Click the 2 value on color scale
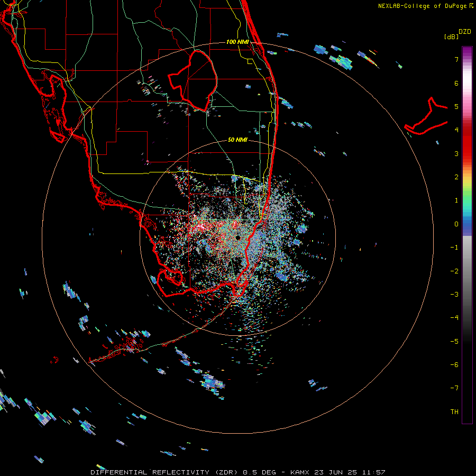The image size is (476, 476). (x=456, y=177)
